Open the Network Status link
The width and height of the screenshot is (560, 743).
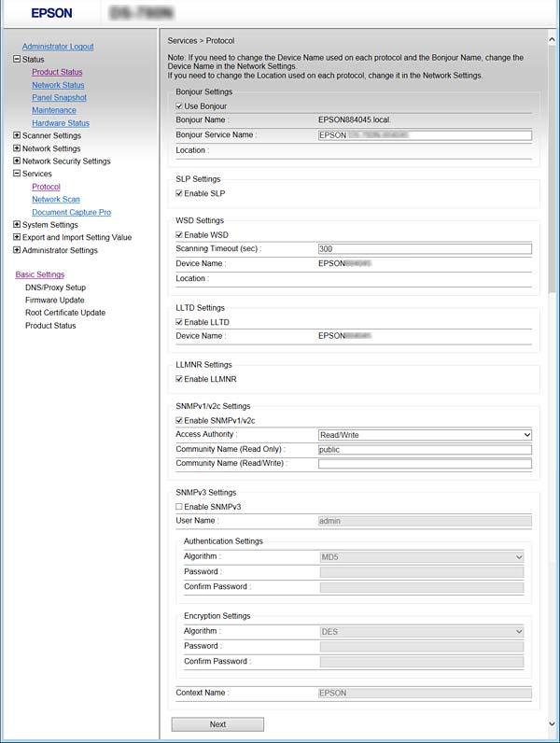coord(58,85)
